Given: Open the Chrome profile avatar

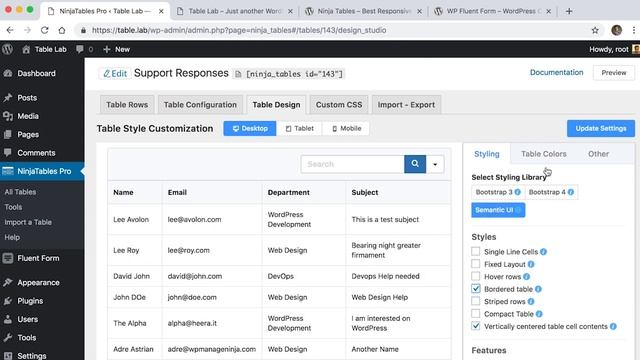Looking at the screenshot, I should click(x=616, y=30).
